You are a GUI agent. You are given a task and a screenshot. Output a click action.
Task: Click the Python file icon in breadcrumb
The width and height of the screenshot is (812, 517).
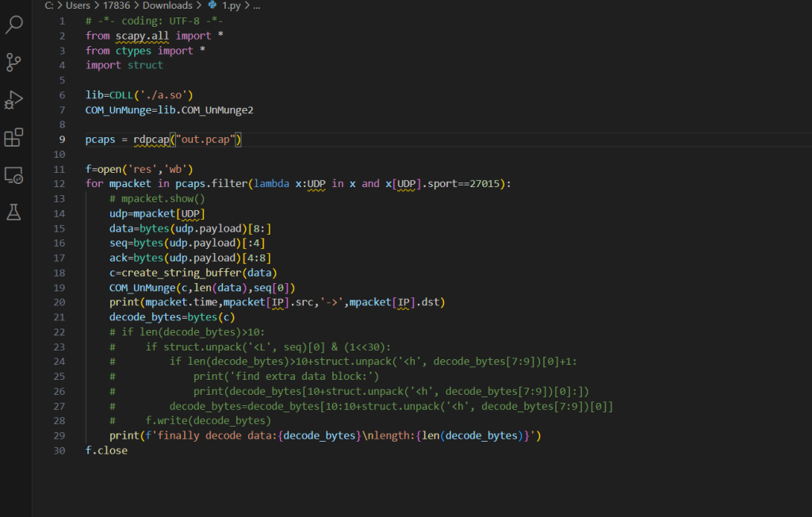(x=212, y=5)
